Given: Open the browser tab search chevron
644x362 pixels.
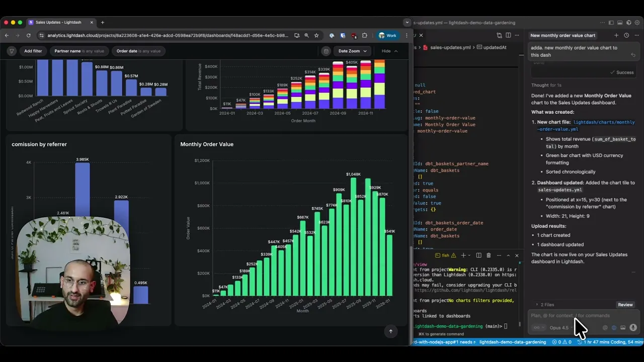Looking at the screenshot, I should [407, 22].
